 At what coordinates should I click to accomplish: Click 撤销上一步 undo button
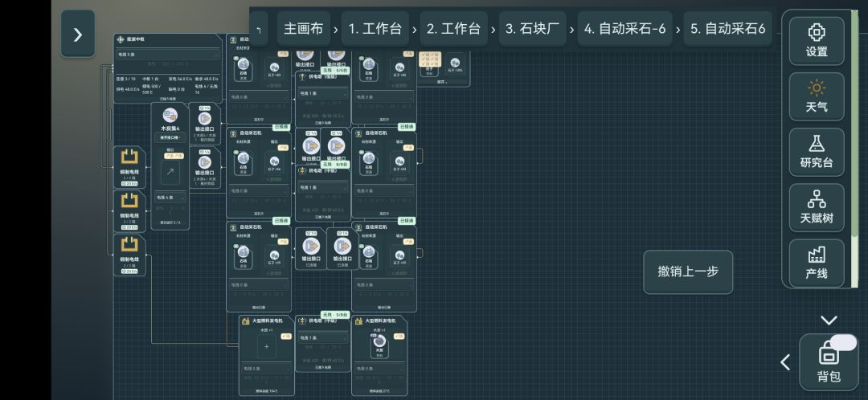(688, 271)
